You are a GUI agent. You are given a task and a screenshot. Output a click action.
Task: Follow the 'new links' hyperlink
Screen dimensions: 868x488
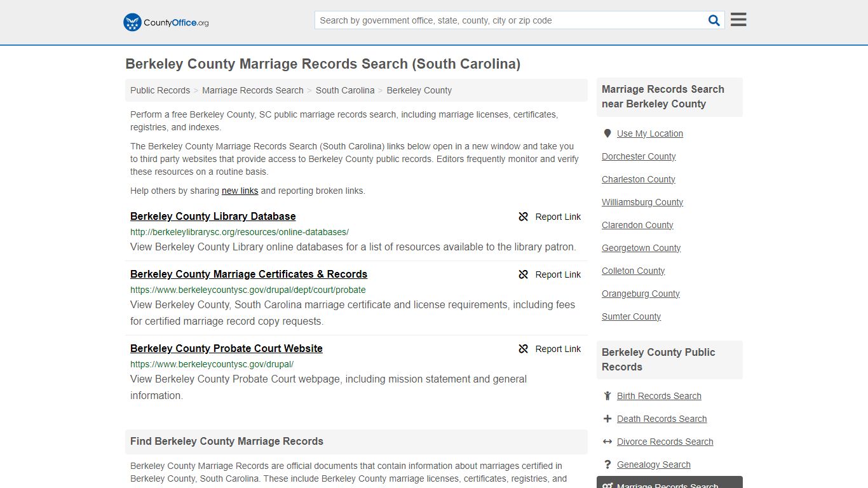point(240,191)
